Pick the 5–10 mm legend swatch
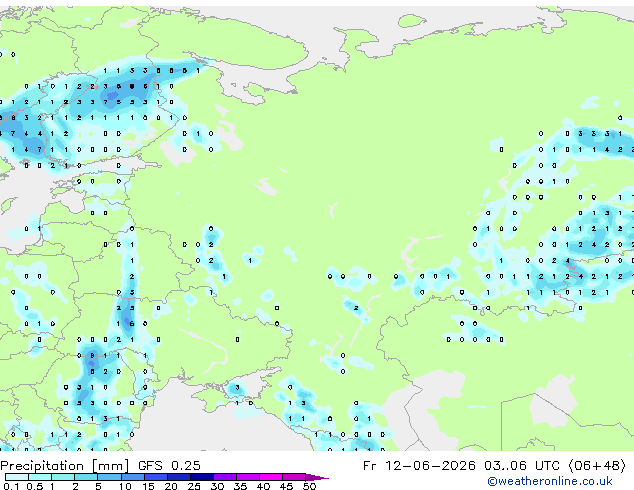This screenshot has width=634, height=490. [110, 477]
